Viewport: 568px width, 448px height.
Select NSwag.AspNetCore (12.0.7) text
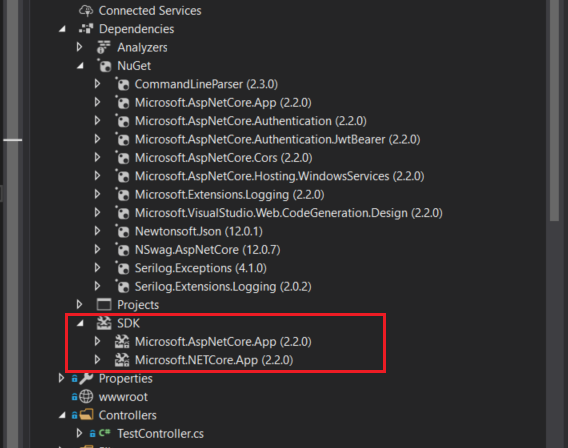(x=208, y=250)
